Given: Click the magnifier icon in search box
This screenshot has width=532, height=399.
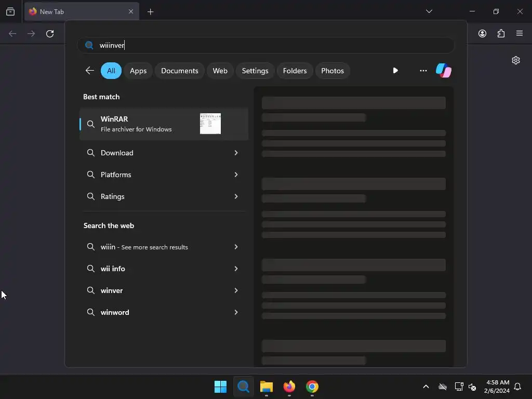Looking at the screenshot, I should tap(89, 45).
